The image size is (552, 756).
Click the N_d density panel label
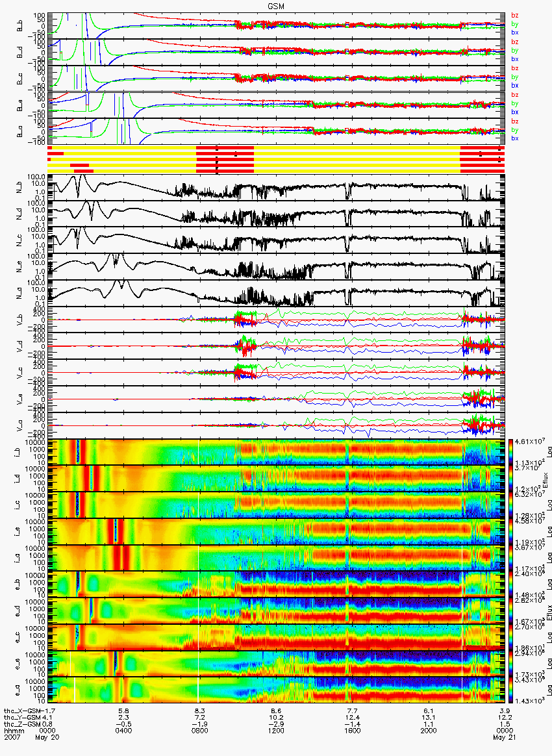tap(19, 214)
